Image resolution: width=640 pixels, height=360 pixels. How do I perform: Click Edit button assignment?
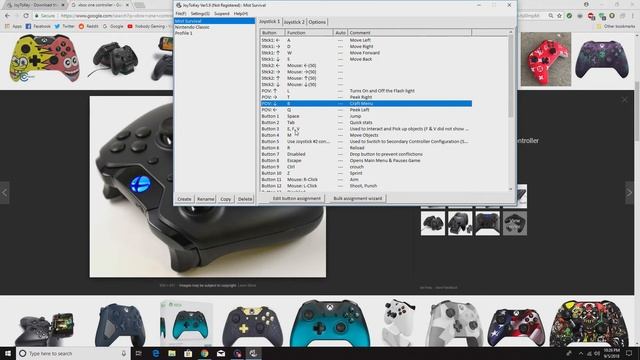297,198
